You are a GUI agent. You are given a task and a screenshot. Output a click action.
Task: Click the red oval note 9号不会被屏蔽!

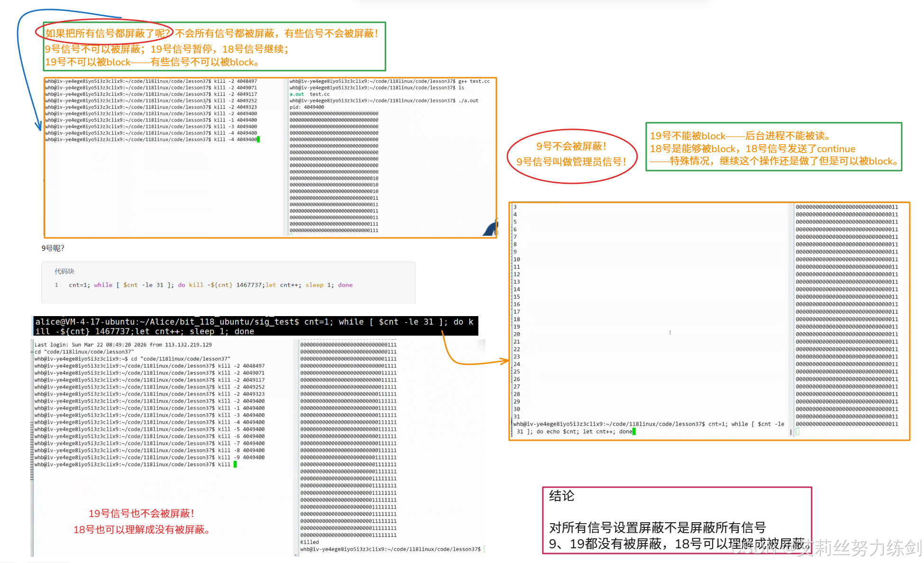click(x=571, y=146)
